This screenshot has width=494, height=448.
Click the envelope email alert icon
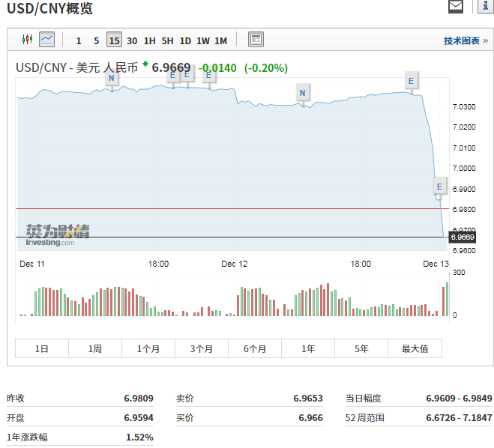456,7
